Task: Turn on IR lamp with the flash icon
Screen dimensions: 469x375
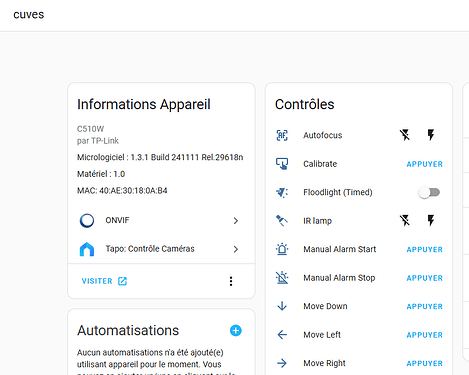Action: (x=431, y=220)
